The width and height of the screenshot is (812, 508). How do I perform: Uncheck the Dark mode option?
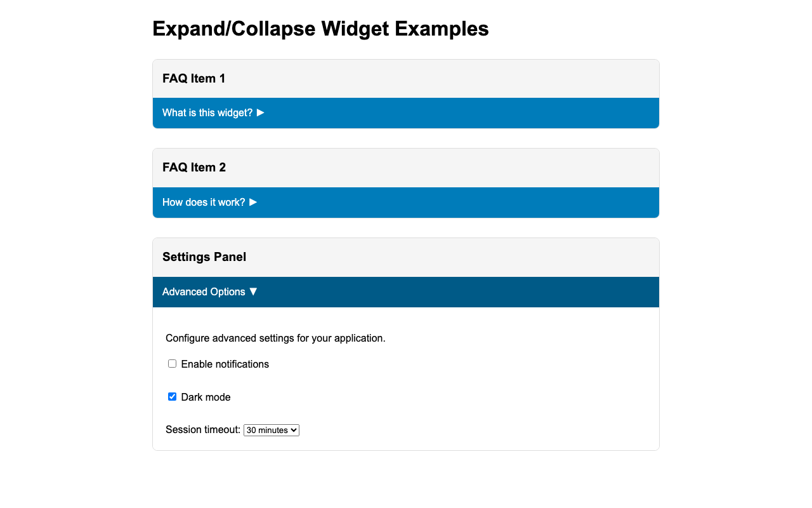(171, 398)
